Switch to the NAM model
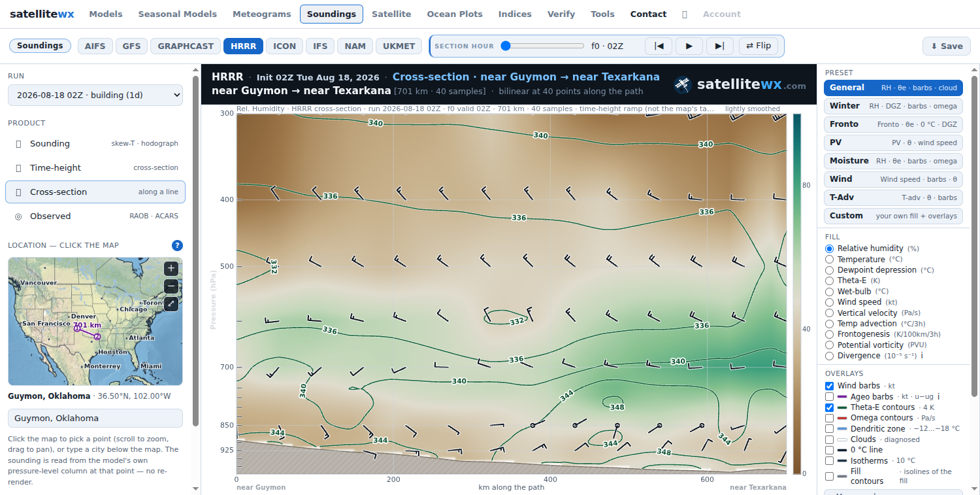 (x=355, y=46)
